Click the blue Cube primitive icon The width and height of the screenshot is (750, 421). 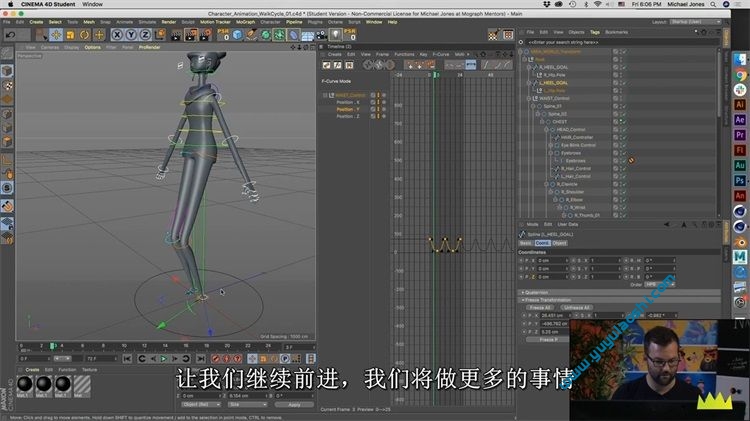coord(238,35)
